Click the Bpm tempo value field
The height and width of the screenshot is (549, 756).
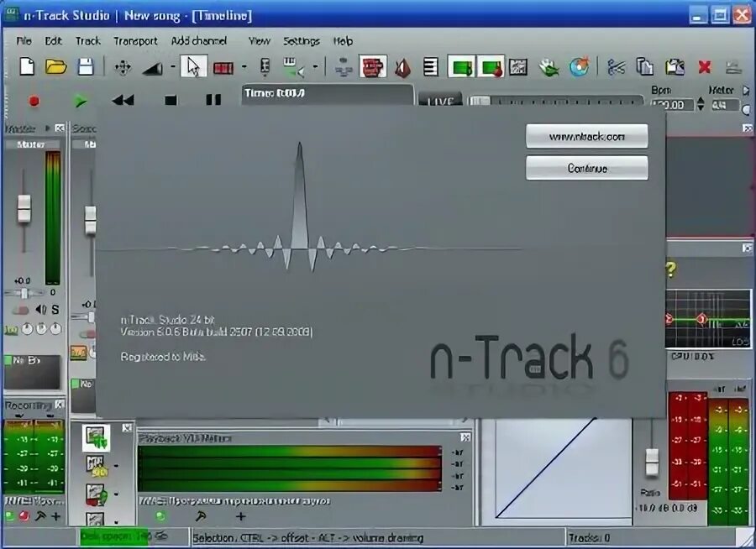(x=672, y=105)
